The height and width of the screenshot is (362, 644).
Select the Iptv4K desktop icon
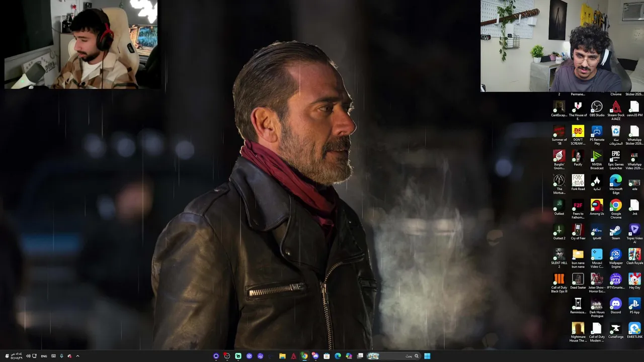point(597,232)
